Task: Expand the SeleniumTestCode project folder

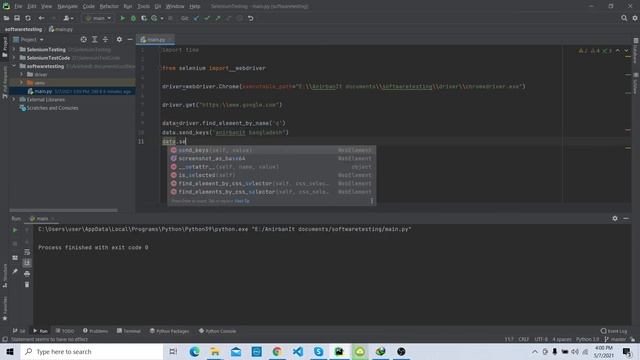Action: coord(14,58)
